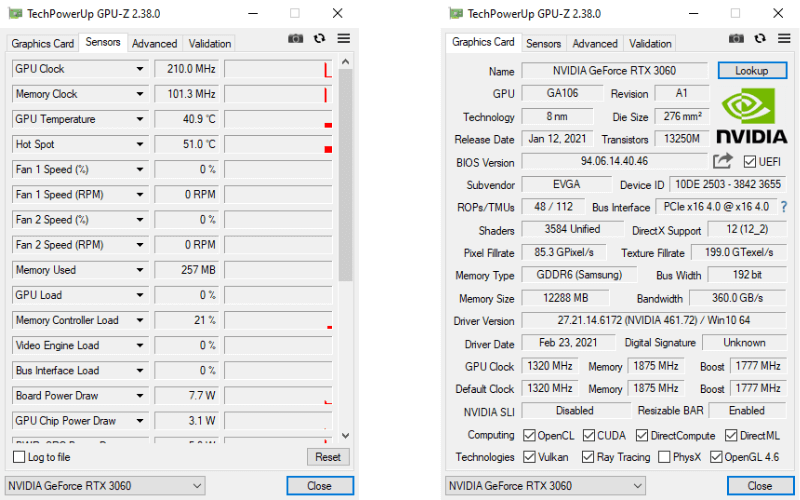
Task: Enable Log to file checkbox
Action: [19, 457]
